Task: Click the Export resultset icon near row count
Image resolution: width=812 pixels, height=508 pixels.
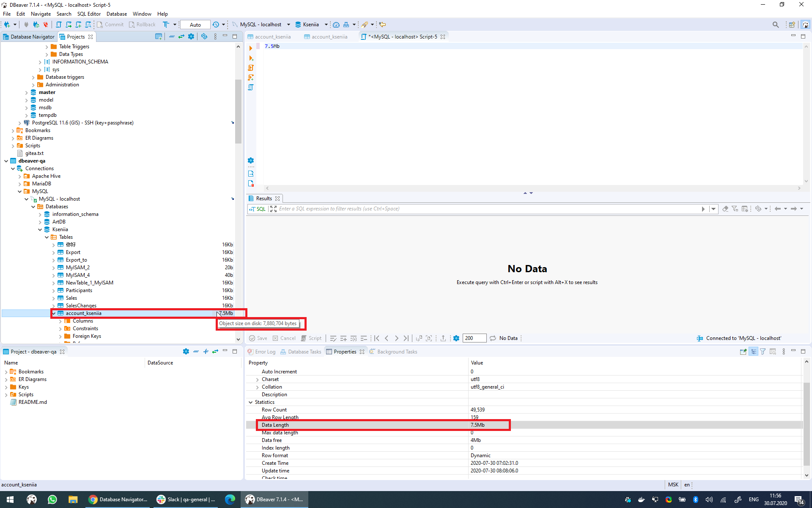Action: [x=443, y=338]
